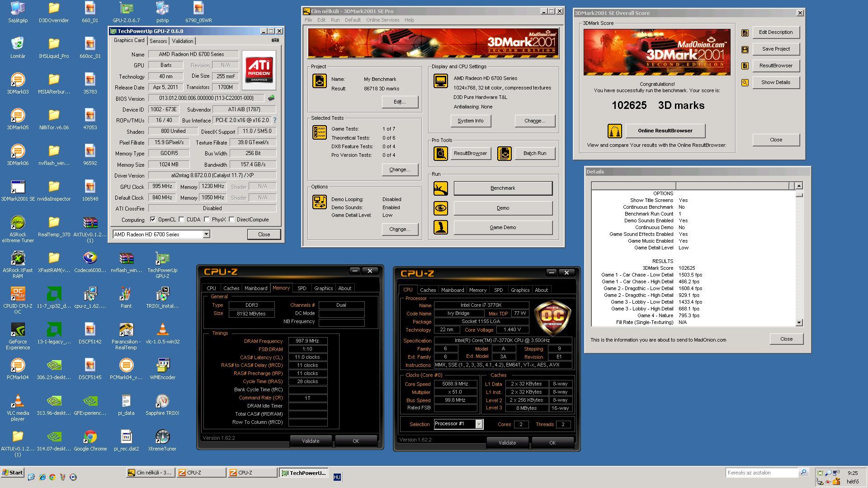Toggle the PhysX checkbox in GPU-Z
Viewport: 868px width, 488px height.
[207, 220]
